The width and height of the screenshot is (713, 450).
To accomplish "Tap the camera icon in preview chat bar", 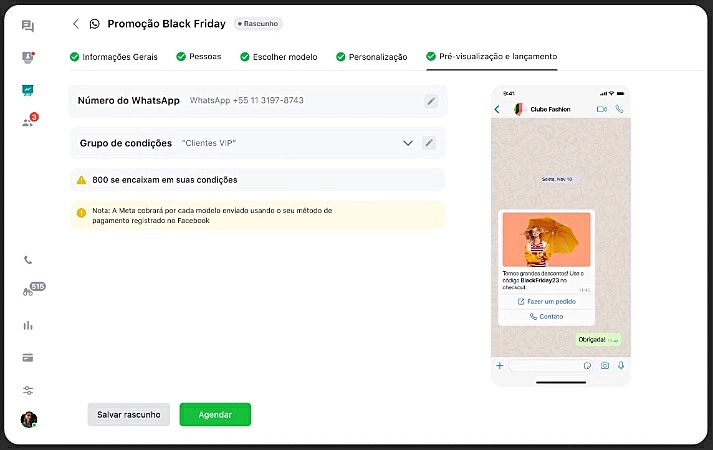I will (x=604, y=365).
